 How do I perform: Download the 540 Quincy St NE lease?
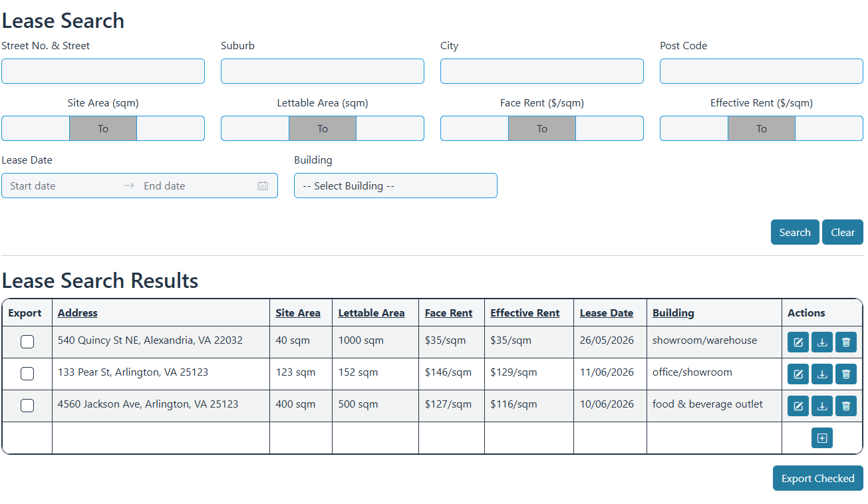[x=822, y=342]
